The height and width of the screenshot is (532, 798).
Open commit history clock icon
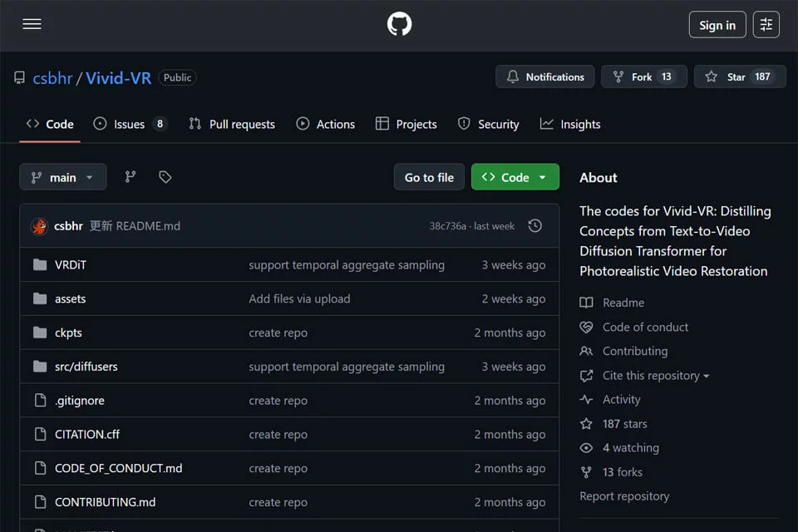pyautogui.click(x=534, y=225)
